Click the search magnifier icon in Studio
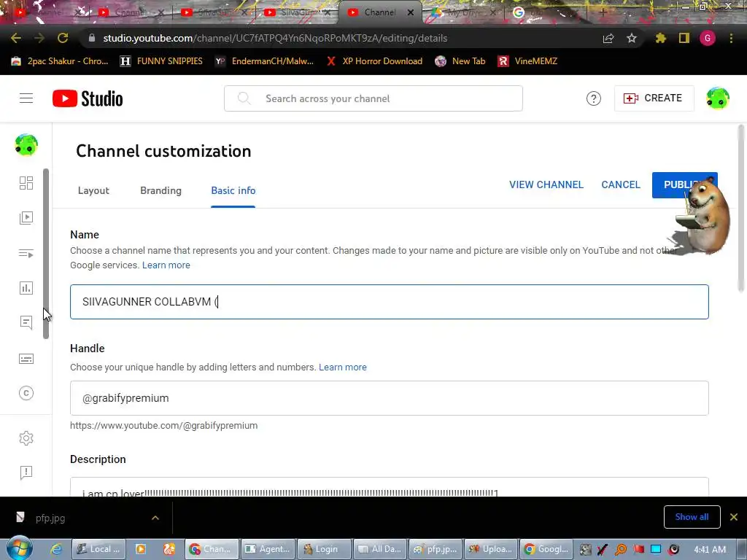747x560 pixels. click(244, 98)
